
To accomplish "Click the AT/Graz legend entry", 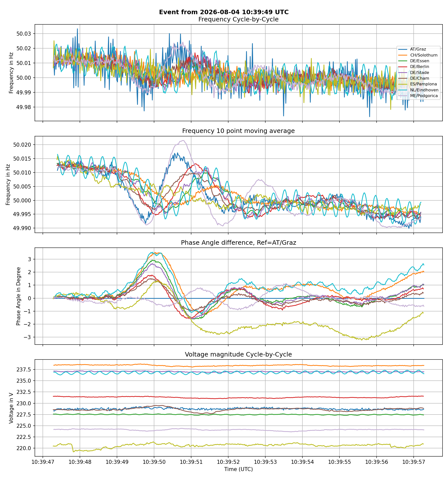I will pos(418,49).
